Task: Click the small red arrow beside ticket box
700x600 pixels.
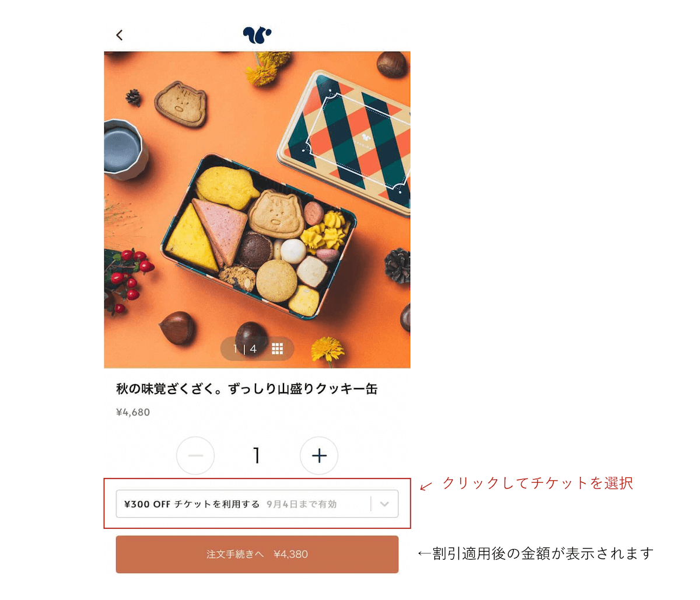Action: (426, 486)
